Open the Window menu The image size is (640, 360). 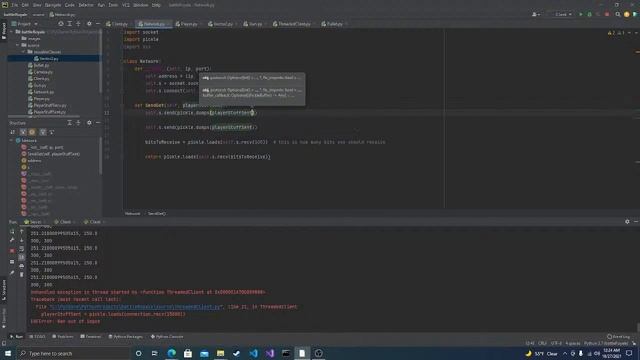point(140,5)
